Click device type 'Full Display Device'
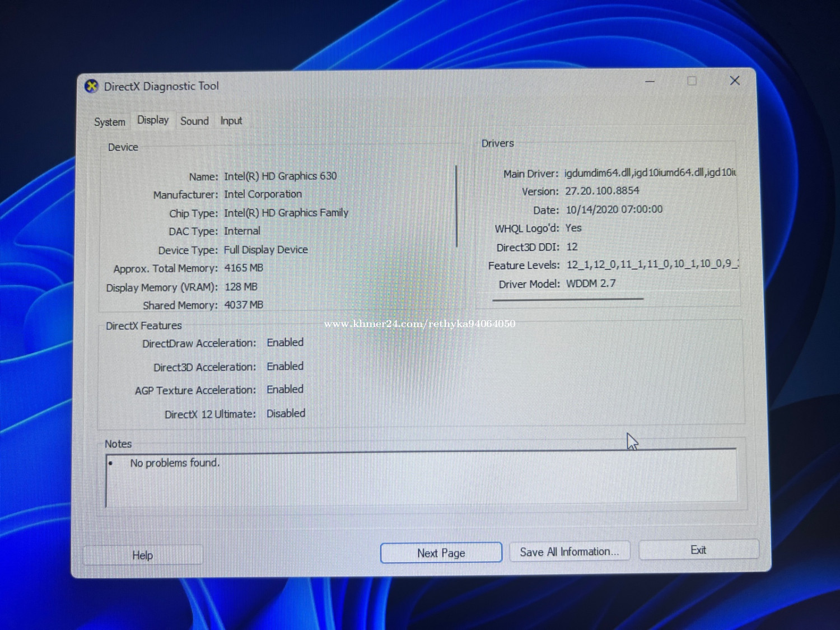This screenshot has width=840, height=630. 265,250
